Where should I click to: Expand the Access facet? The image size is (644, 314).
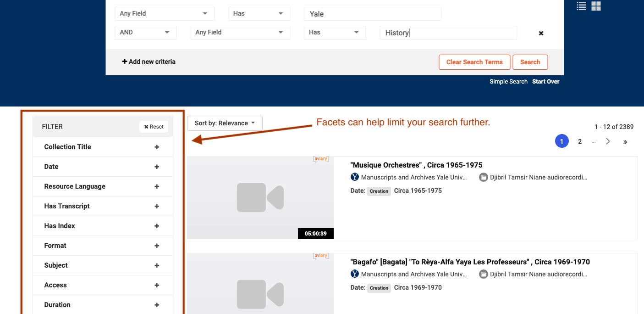pos(103,285)
